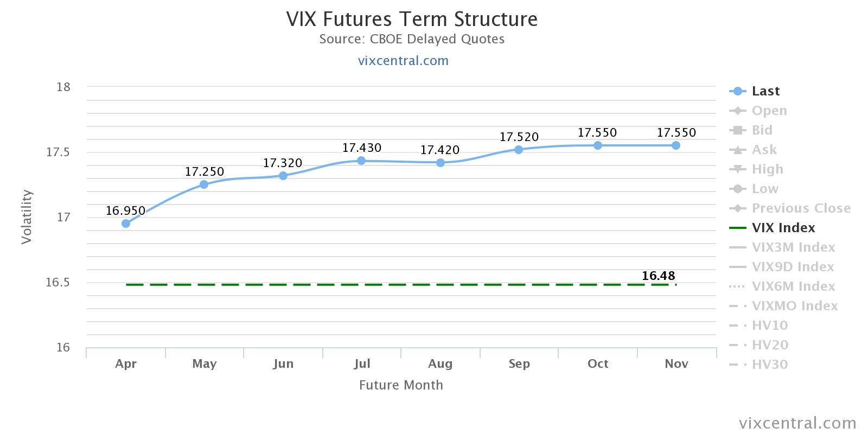Click the VIX6M Index dotted-line icon
Image resolution: width=868 pixels, height=434 pixels.
[737, 286]
